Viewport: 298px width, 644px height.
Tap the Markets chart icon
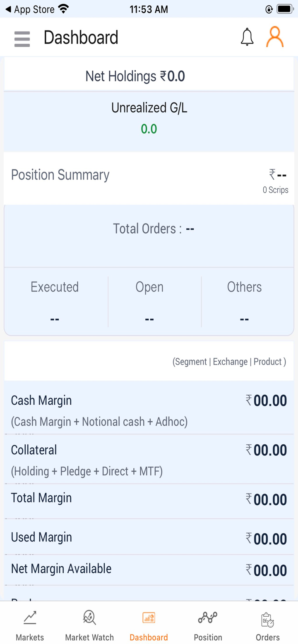(x=30, y=618)
